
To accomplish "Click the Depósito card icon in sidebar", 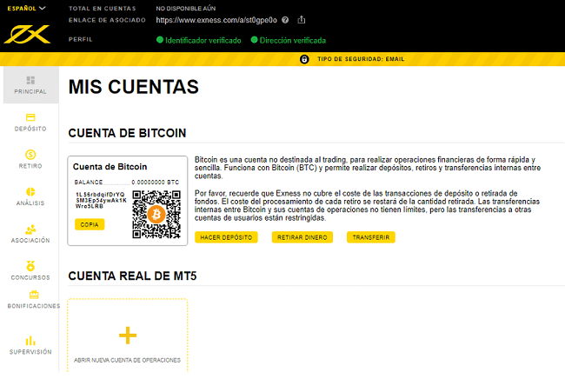I will click(30, 117).
